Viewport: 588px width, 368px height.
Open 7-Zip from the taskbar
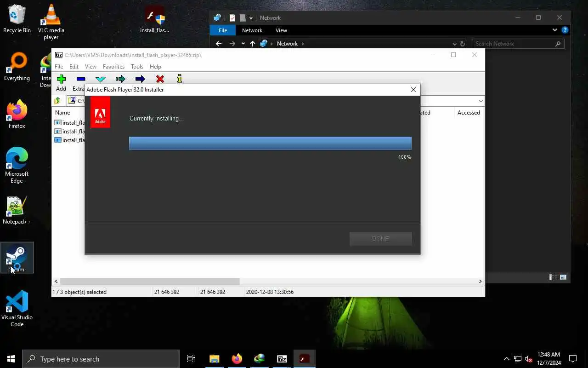tap(282, 359)
